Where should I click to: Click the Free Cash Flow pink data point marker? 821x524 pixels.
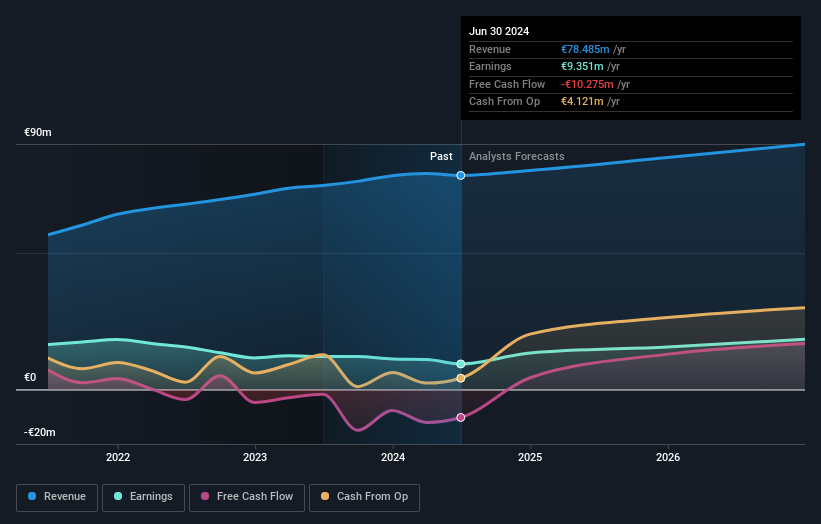pos(461,417)
